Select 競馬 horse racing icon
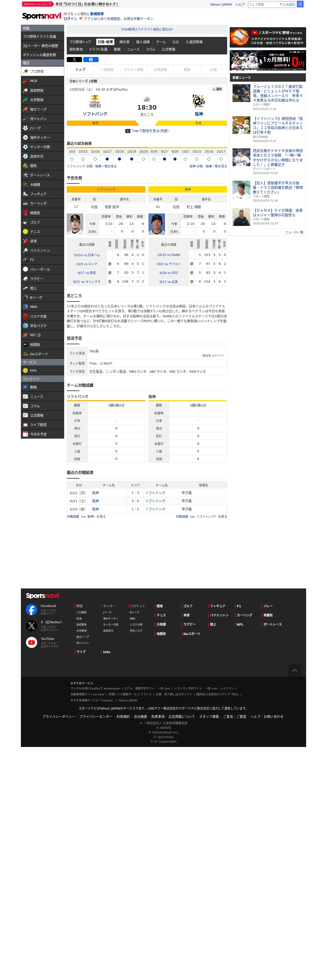 point(25,166)
